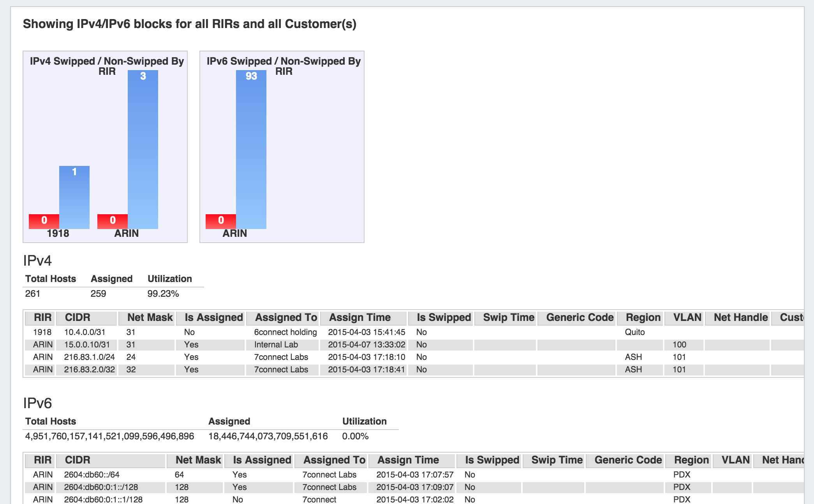814x504 pixels.
Task: Click Assigned To header in IPv4 table
Action: pos(286,317)
